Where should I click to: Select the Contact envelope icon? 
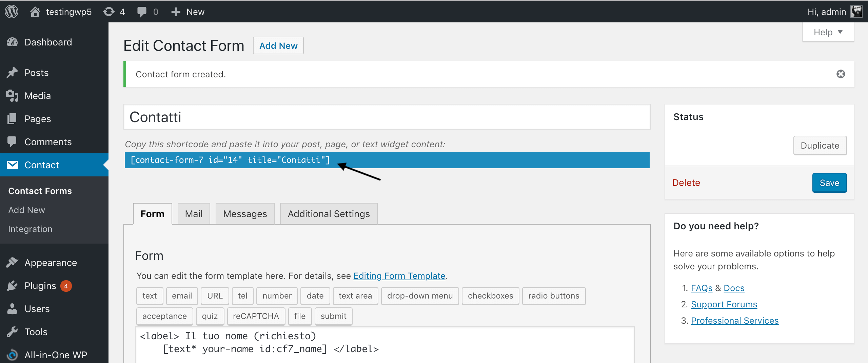(13, 165)
